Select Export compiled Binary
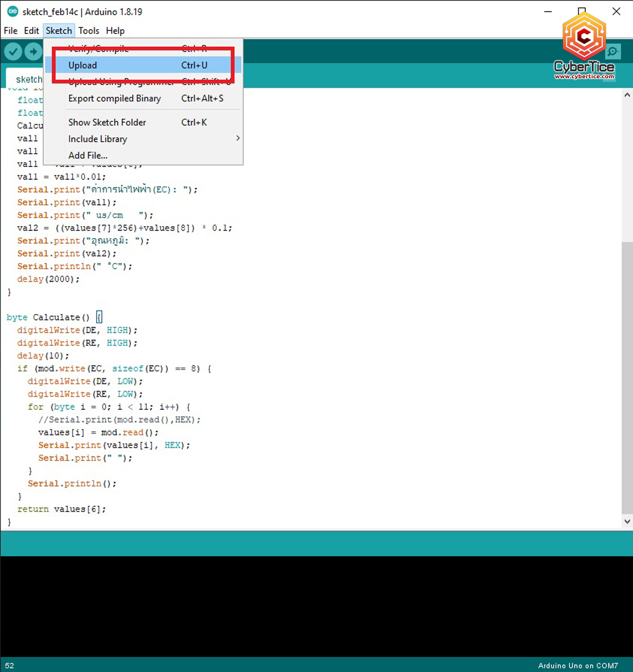633x672 pixels. [143, 98]
